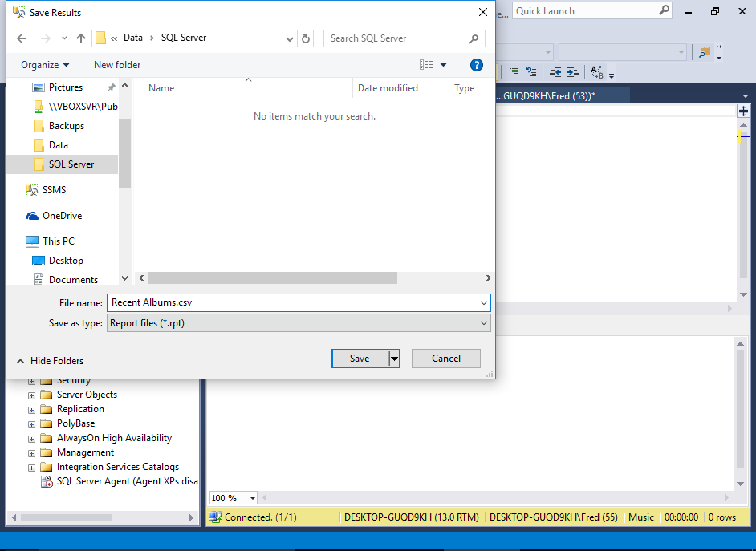Open the Save button dropdown arrow

coord(394,359)
